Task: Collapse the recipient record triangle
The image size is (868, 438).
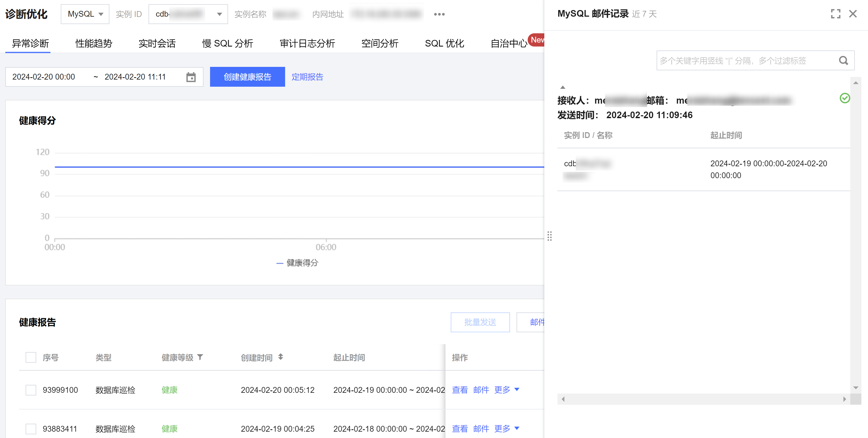Action: 562,87
